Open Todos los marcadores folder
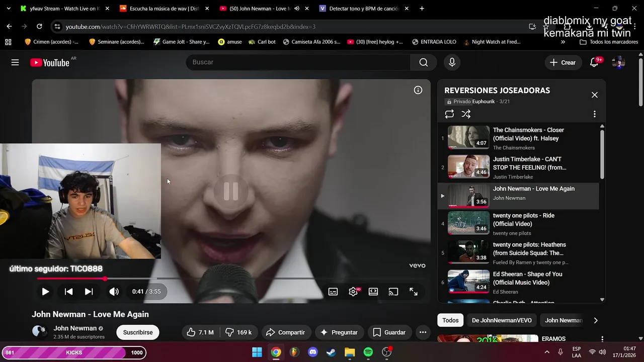The width and height of the screenshot is (644, 362). point(609,42)
